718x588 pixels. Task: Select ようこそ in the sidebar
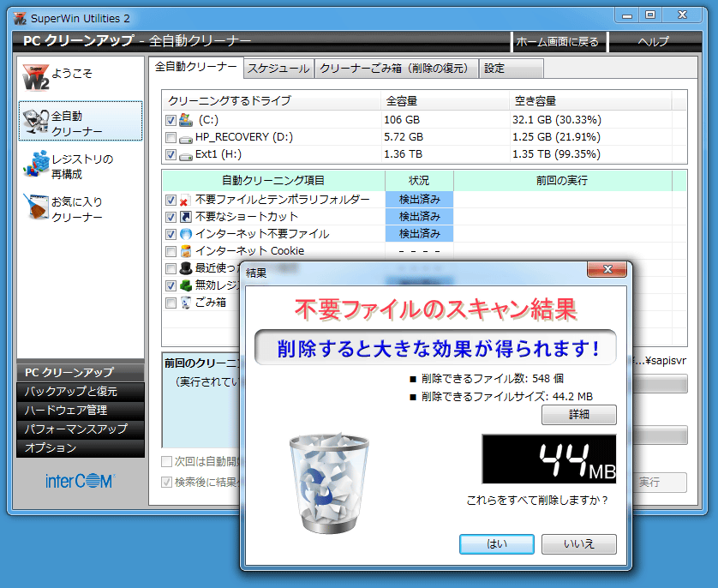pyautogui.click(x=81, y=77)
